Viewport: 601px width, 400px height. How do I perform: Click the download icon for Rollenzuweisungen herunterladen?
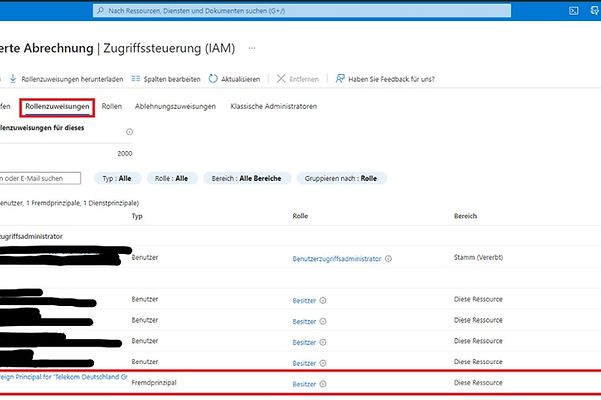(13, 78)
